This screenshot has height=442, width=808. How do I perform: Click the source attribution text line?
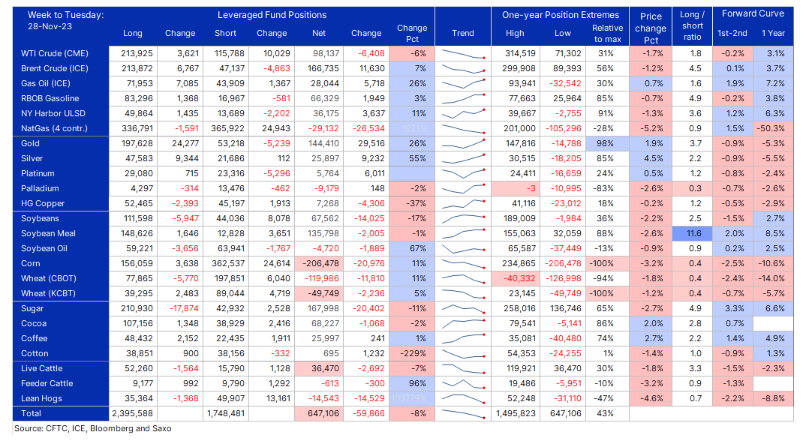coord(93,429)
